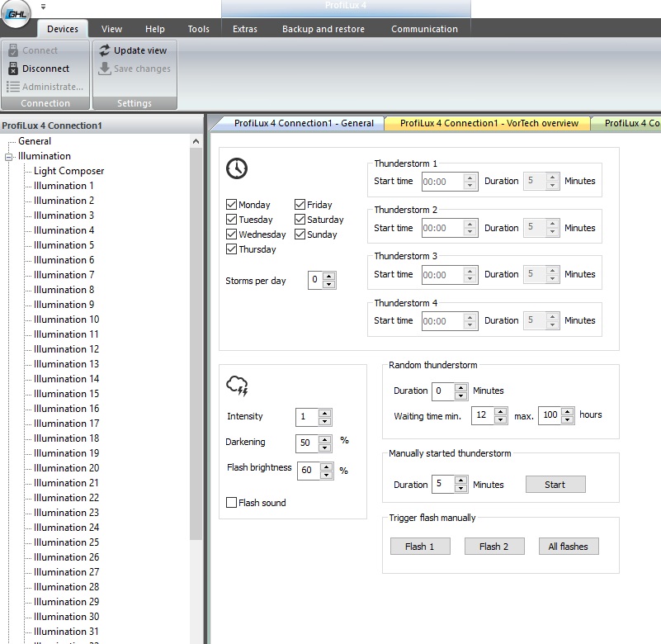Switch to the VorTech overview document tab

(489, 123)
